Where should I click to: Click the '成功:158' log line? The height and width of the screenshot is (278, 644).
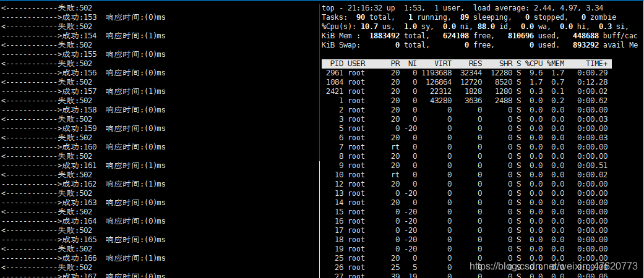tap(84, 110)
